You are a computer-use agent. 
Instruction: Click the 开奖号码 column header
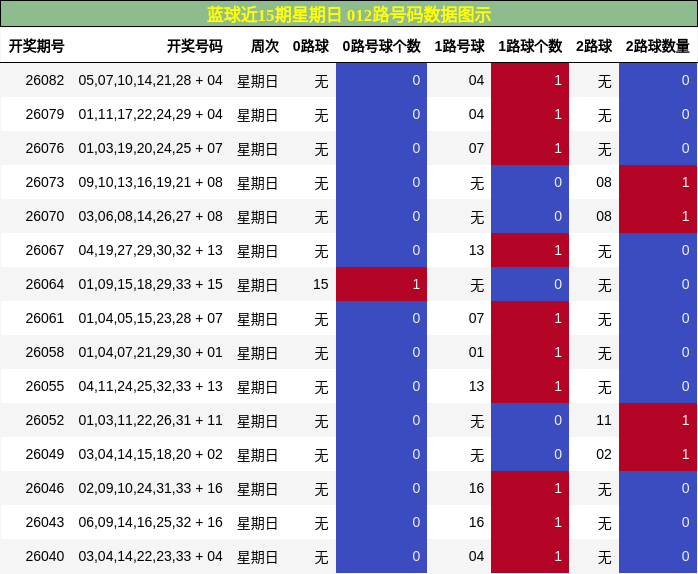195,46
